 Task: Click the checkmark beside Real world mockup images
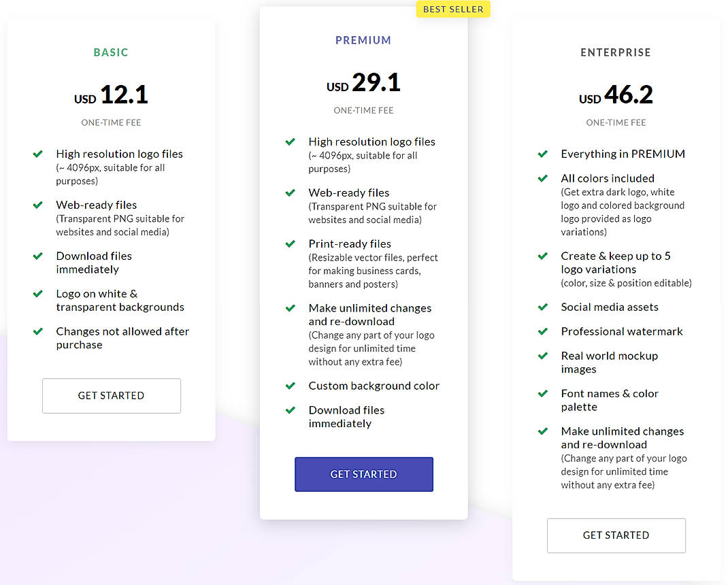[543, 356]
